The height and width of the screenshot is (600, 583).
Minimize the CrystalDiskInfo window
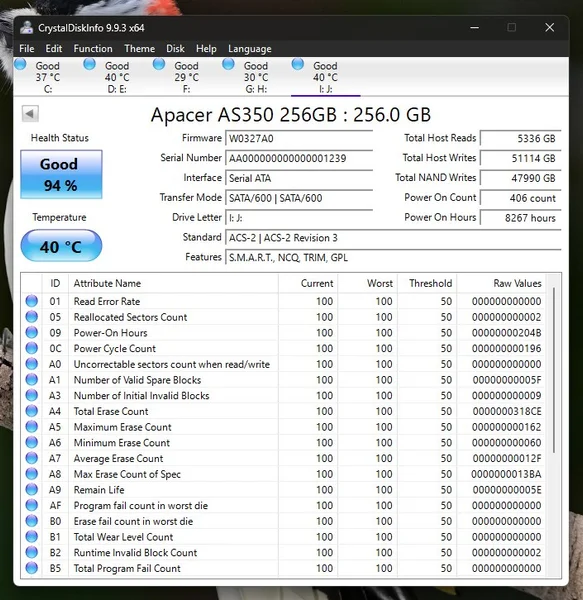point(475,28)
